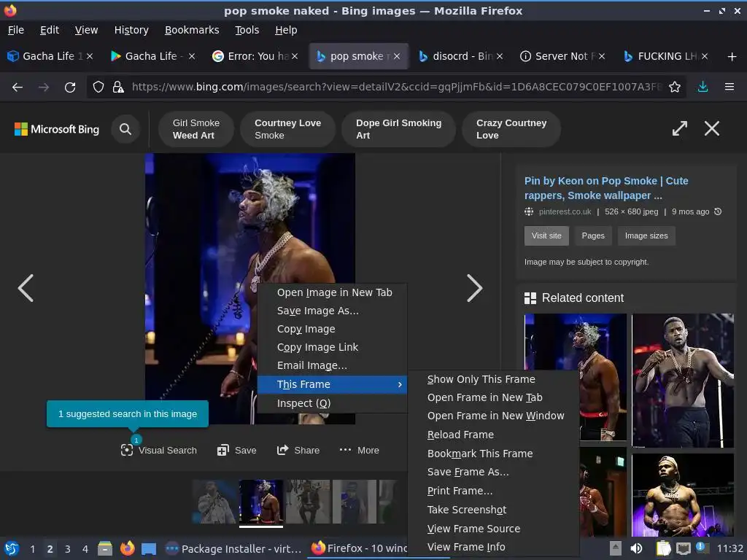This screenshot has width=747, height=560.
Task: Open the Firefox hamburger application menu
Action: (x=729, y=87)
